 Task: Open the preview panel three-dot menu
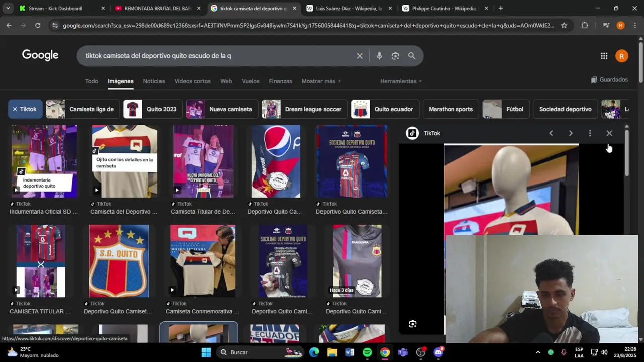(x=590, y=133)
